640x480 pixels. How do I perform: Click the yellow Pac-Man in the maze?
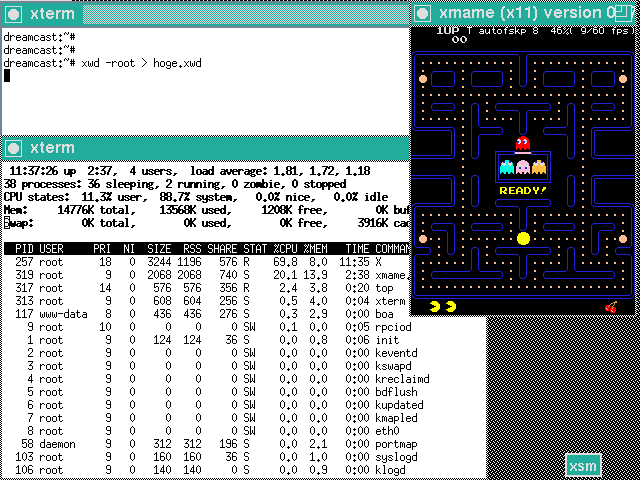point(523,238)
